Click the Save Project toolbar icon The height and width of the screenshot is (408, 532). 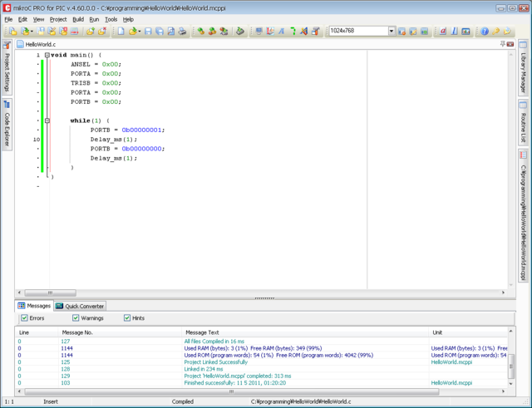point(41,32)
